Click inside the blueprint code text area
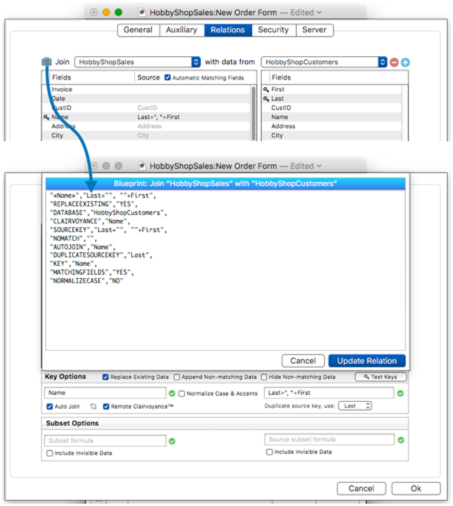 [x=225, y=270]
